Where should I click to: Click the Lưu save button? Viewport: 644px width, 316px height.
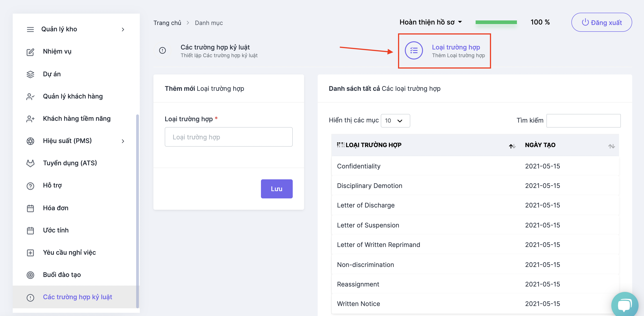tap(276, 189)
